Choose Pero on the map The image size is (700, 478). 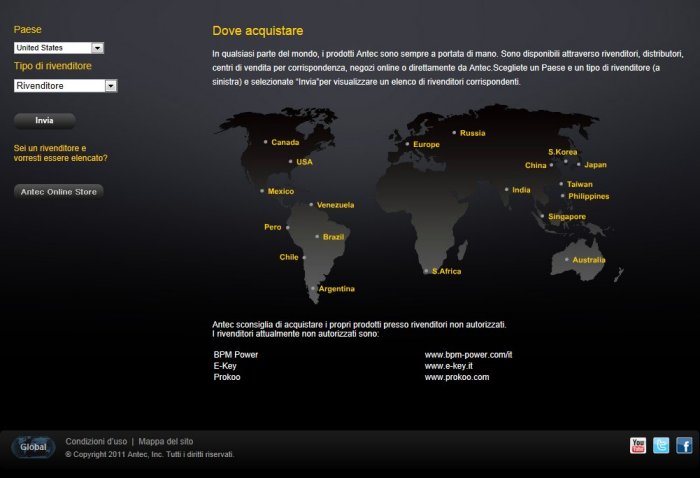click(x=272, y=227)
